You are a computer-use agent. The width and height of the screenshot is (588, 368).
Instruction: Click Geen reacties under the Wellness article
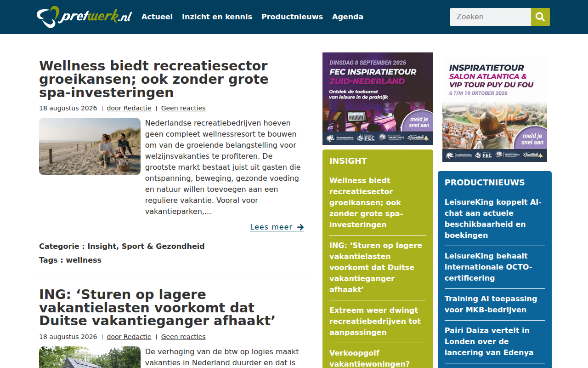pyautogui.click(x=183, y=108)
